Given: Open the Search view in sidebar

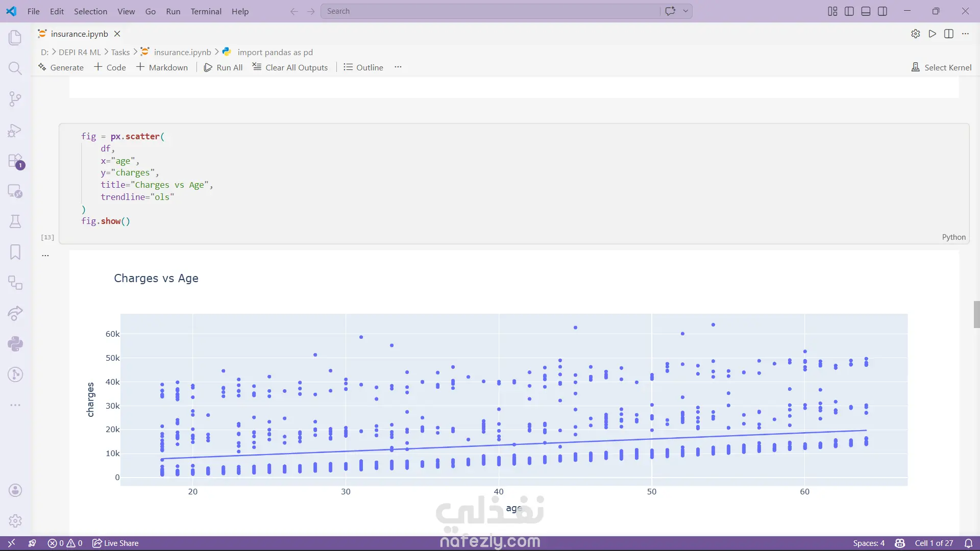Looking at the screenshot, I should coord(15,68).
